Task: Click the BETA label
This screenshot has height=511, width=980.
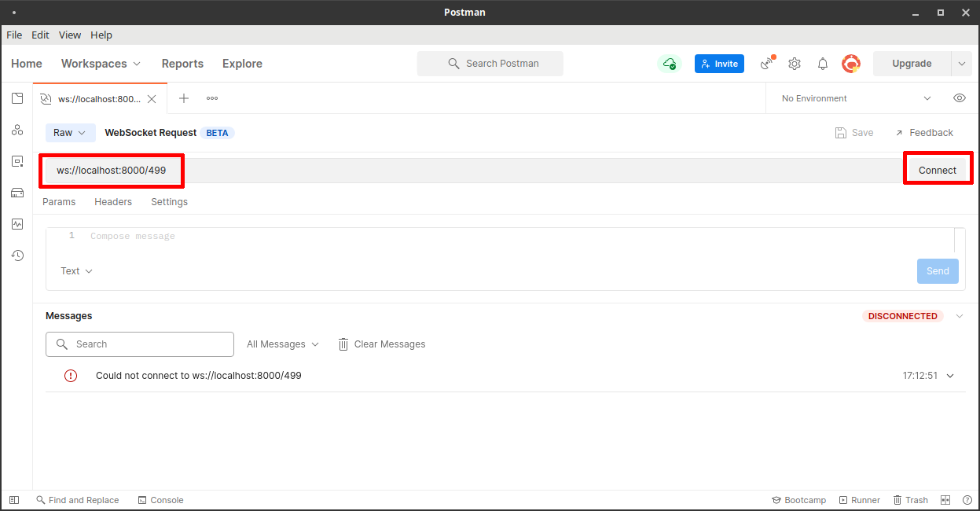Action: (x=218, y=133)
